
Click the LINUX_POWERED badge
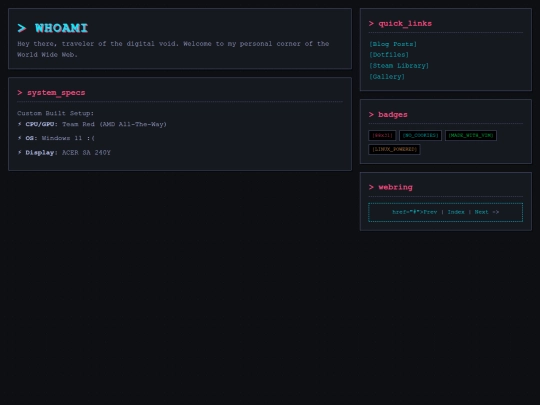coord(394,149)
